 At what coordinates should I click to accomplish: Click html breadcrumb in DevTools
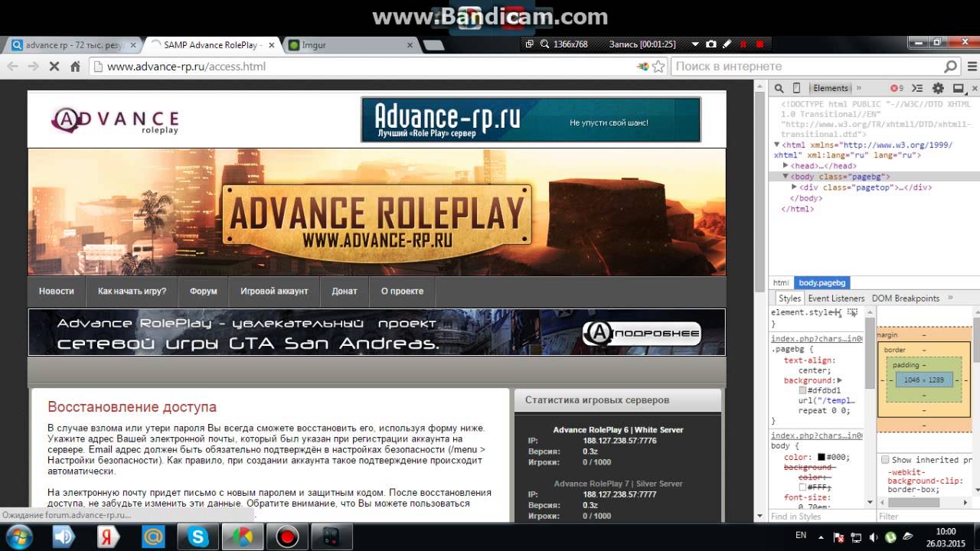tap(781, 282)
